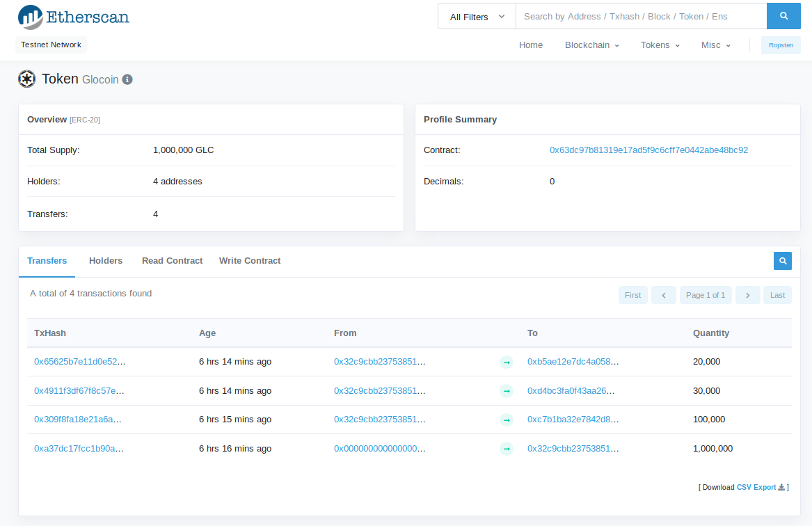Click the quantity 20,000 cell

[x=706, y=362]
